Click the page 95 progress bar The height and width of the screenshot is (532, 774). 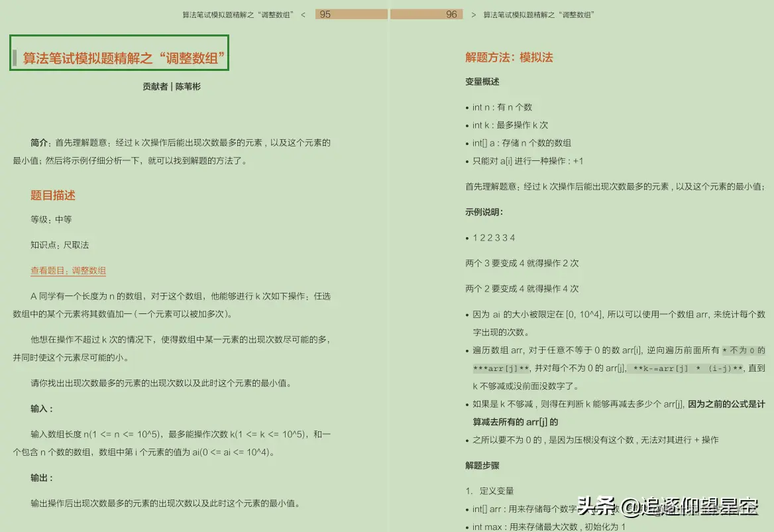click(351, 13)
